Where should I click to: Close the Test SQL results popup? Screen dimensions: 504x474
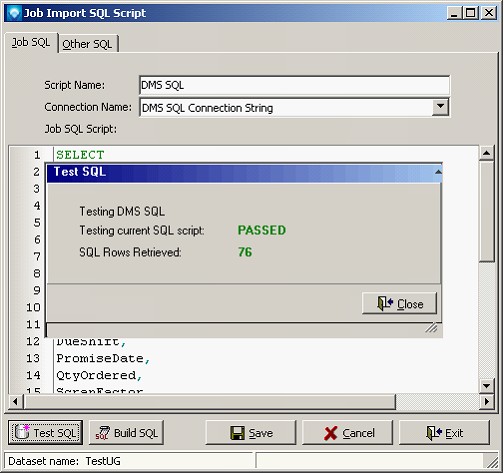point(399,304)
